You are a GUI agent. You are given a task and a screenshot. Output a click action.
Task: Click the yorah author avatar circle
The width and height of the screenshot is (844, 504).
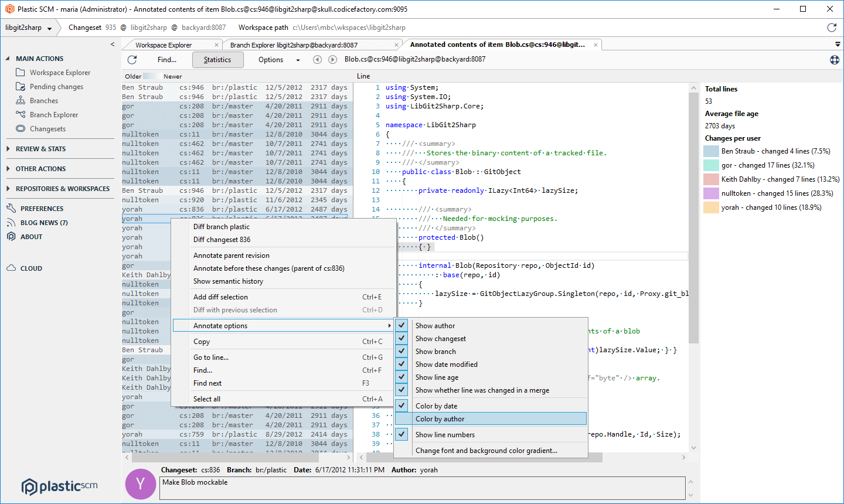click(141, 484)
